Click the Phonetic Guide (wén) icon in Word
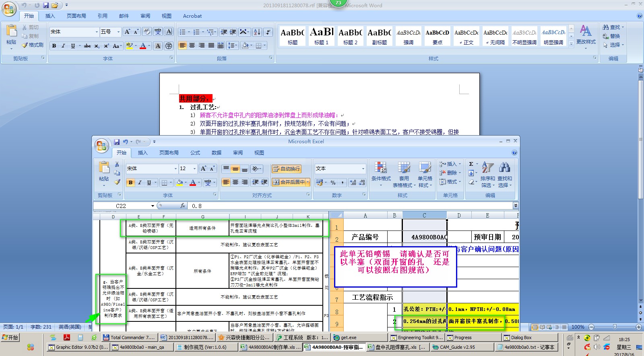Screen dimensions: 644x356 pyautogui.click(x=158, y=32)
